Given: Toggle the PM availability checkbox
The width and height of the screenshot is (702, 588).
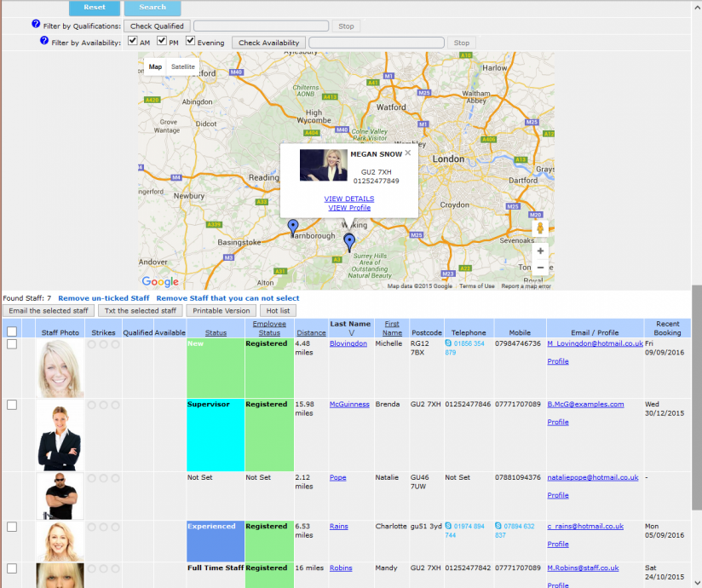Looking at the screenshot, I should coord(162,40).
